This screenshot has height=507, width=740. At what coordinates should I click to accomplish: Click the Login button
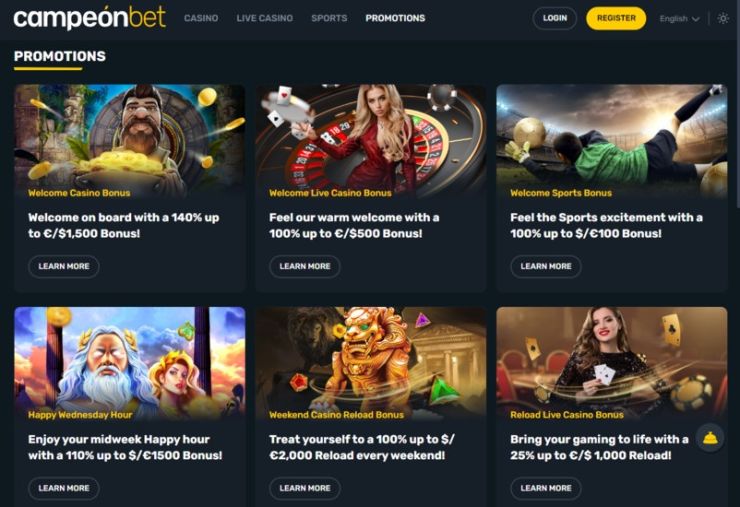[x=555, y=18]
